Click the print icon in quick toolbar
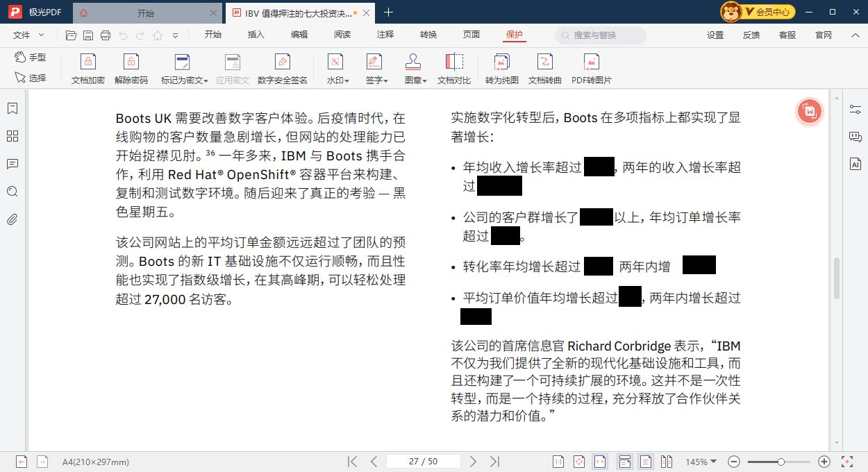Image resolution: width=868 pixels, height=472 pixels. [x=106, y=35]
